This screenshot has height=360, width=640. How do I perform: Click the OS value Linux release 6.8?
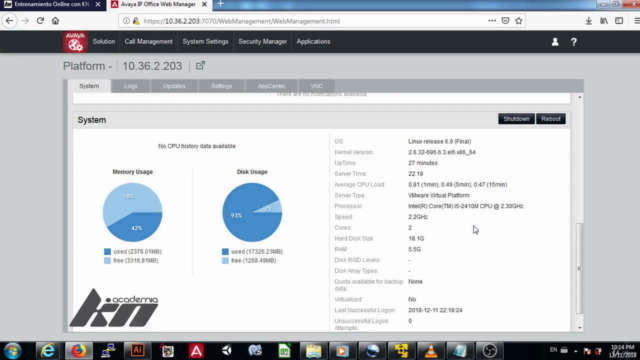(x=440, y=141)
